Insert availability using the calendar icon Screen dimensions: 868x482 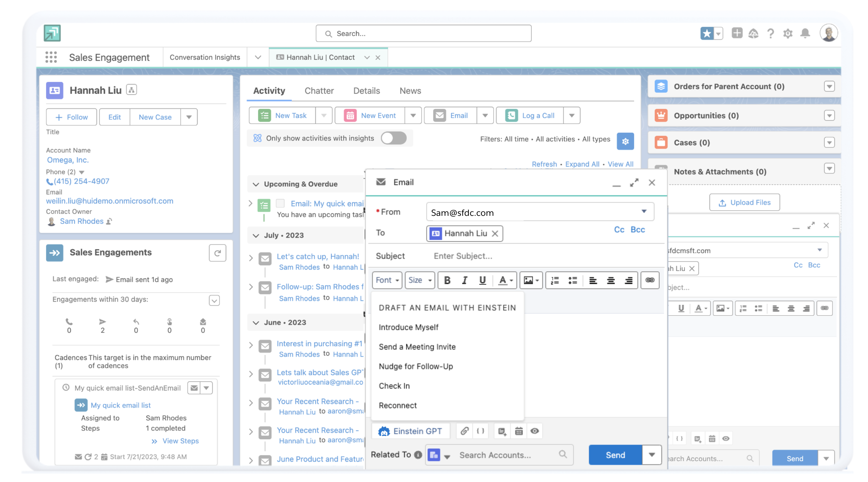(519, 431)
